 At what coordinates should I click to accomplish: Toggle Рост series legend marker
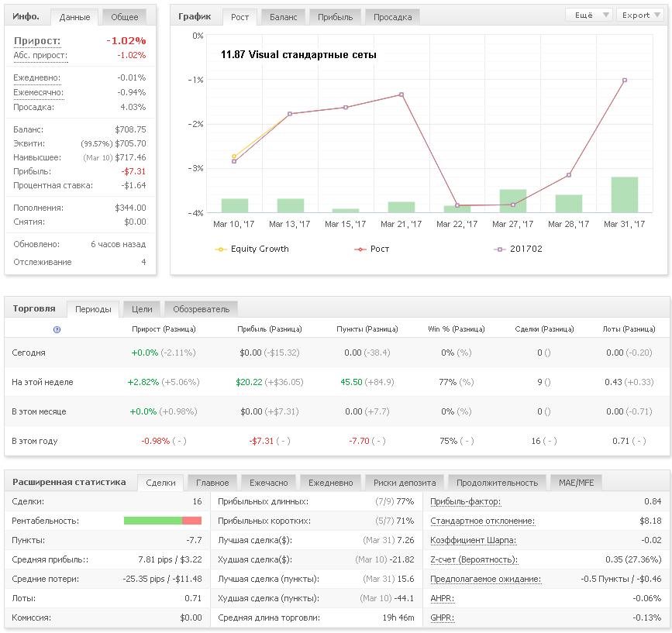(x=360, y=249)
